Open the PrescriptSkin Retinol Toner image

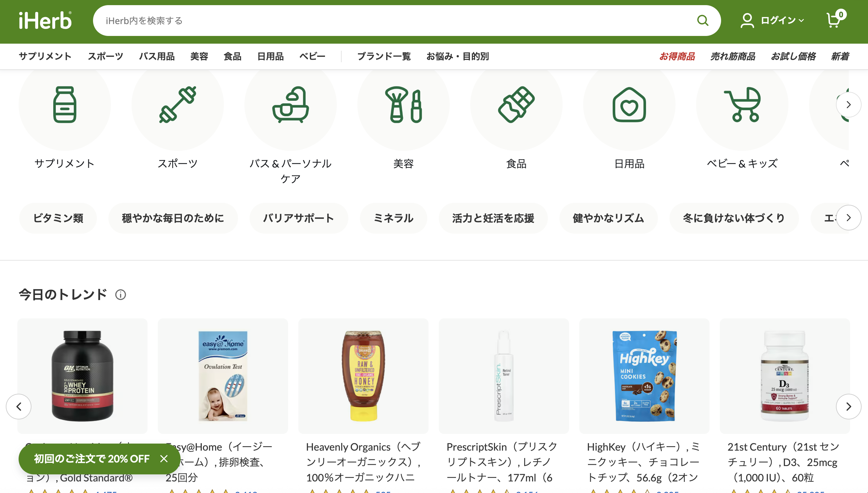(504, 376)
